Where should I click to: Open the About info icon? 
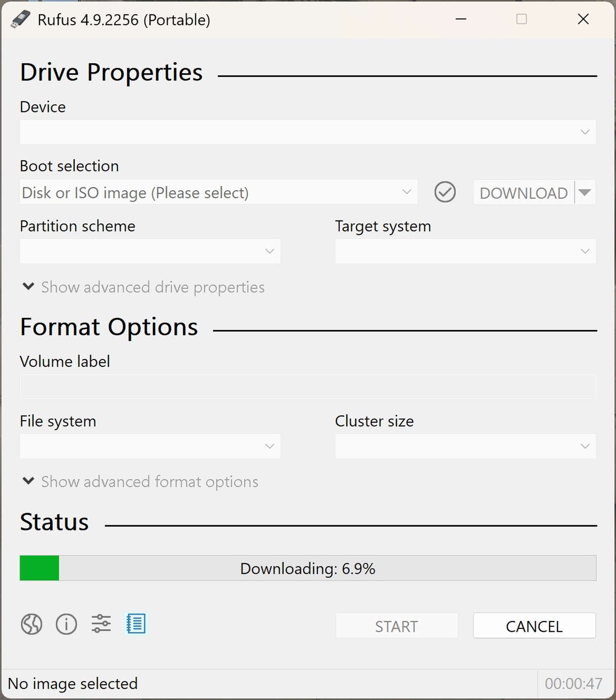point(66,624)
